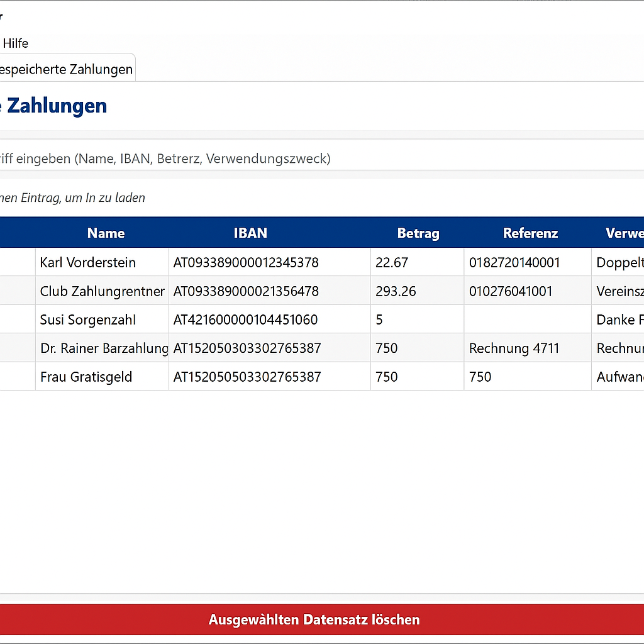The height and width of the screenshot is (644, 644).
Task: Open the Hilfe menu
Action: (16, 43)
